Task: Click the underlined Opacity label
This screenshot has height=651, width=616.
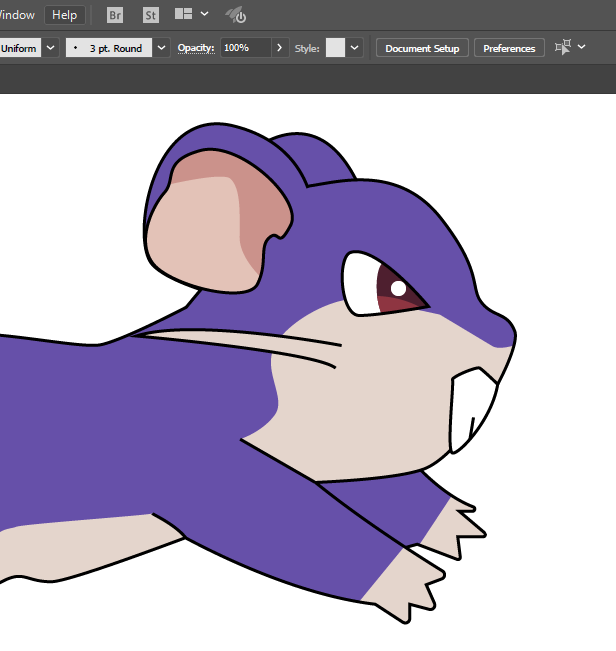Action: tap(196, 48)
